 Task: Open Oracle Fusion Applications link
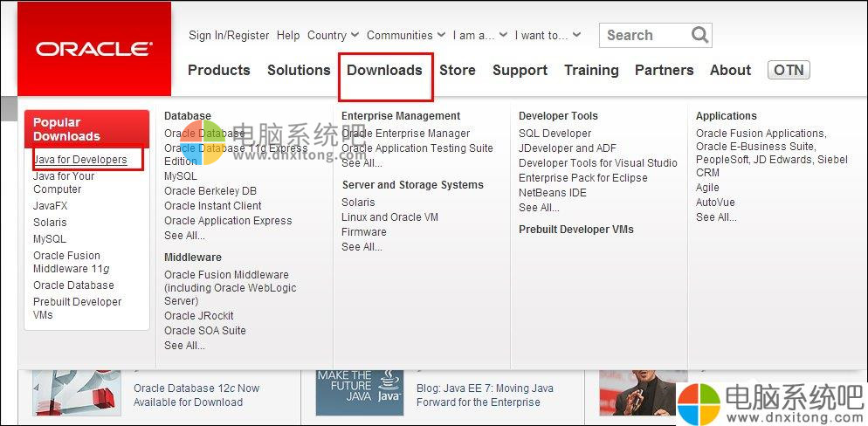pyautogui.click(x=761, y=134)
